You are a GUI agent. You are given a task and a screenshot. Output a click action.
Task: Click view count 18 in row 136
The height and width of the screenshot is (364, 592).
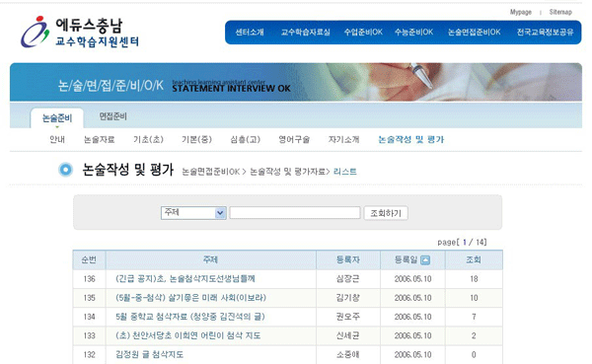tap(474, 279)
